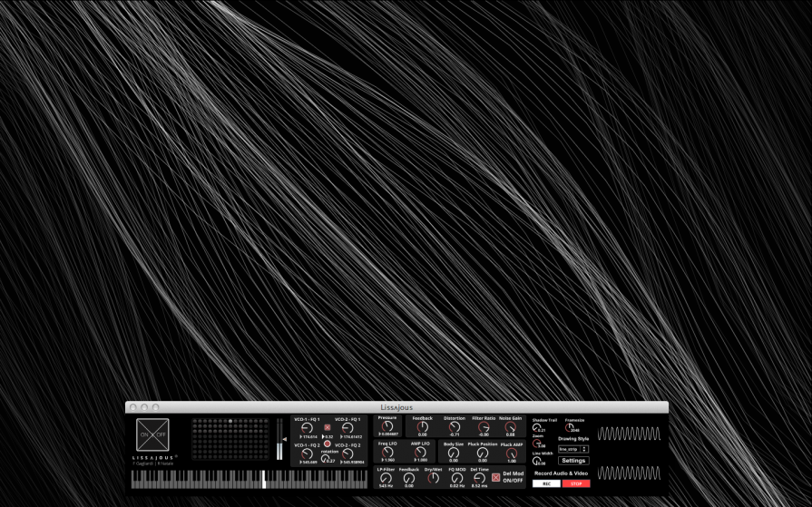812x507 pixels.
Task: Click the rotation knob
Action: click(x=326, y=459)
